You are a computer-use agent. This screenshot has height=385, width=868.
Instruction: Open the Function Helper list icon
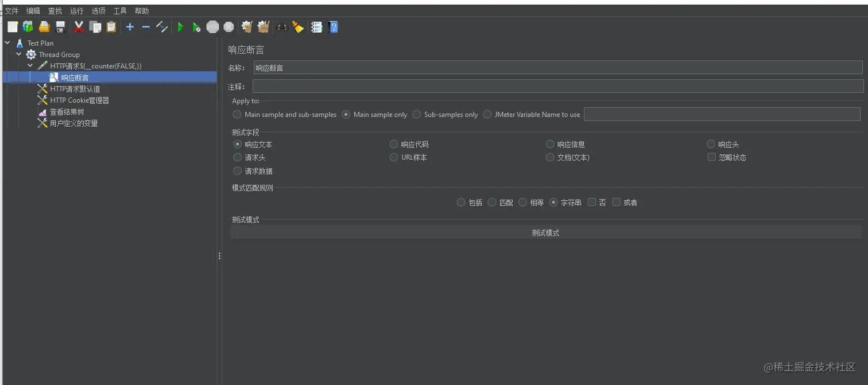[x=316, y=27]
